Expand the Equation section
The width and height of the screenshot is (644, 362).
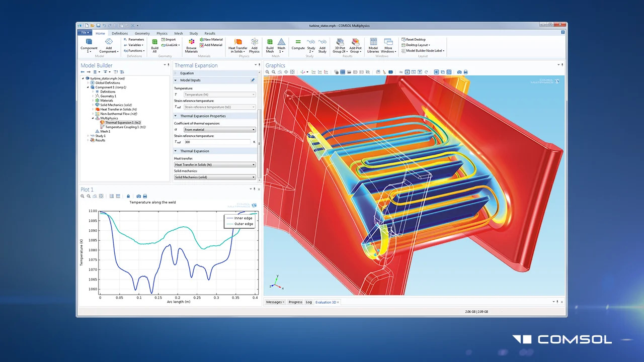pyautogui.click(x=186, y=73)
